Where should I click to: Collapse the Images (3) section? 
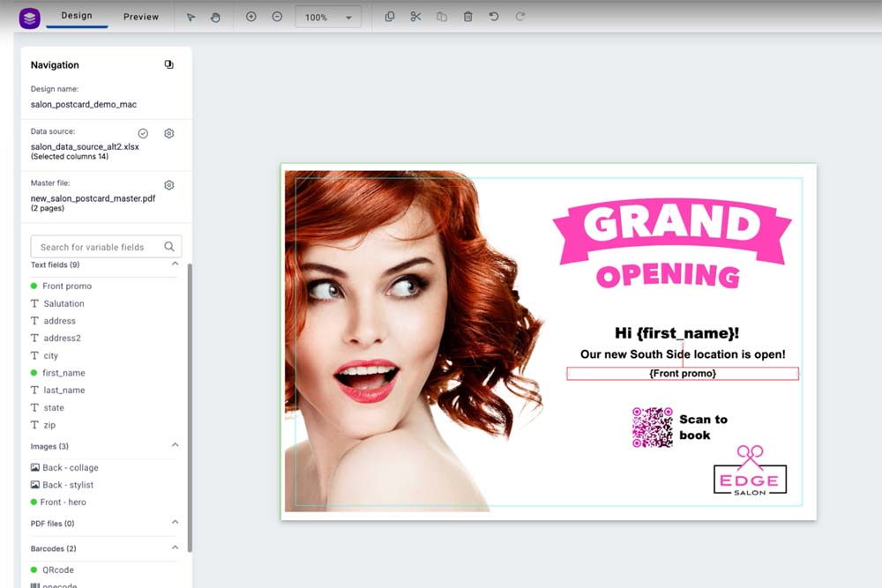coord(175,446)
